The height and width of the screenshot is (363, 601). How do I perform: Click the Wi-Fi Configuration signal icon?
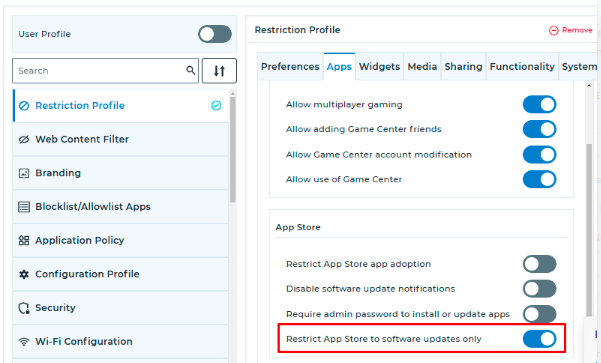[x=24, y=342]
